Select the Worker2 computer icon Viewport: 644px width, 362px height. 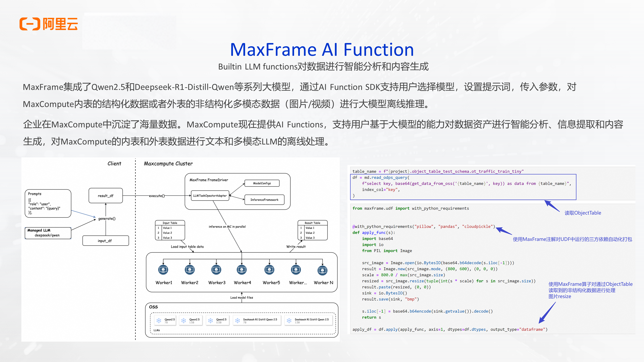click(190, 270)
